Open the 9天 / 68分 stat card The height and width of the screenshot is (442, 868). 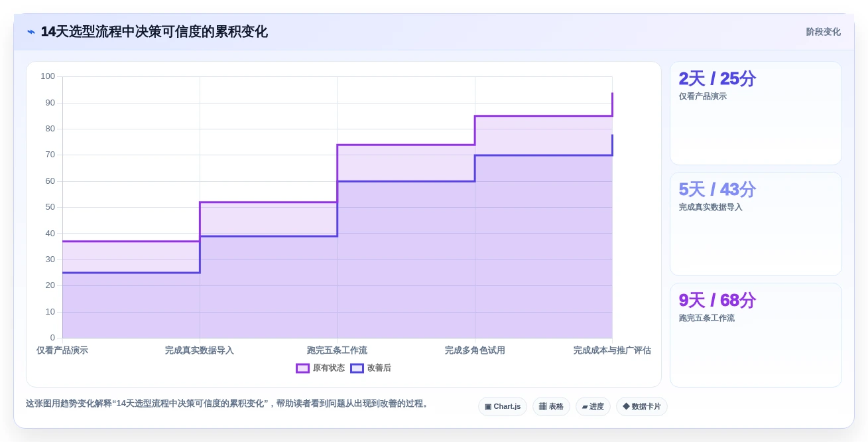[756, 335]
